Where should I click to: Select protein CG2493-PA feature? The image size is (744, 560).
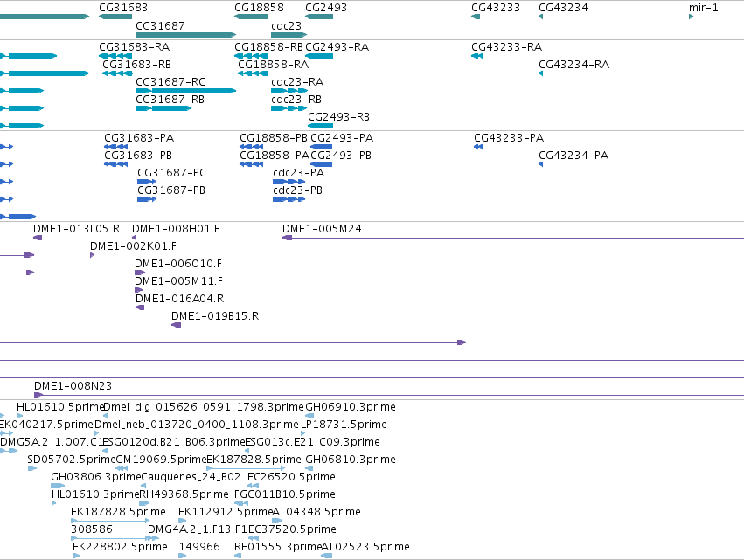[321, 147]
